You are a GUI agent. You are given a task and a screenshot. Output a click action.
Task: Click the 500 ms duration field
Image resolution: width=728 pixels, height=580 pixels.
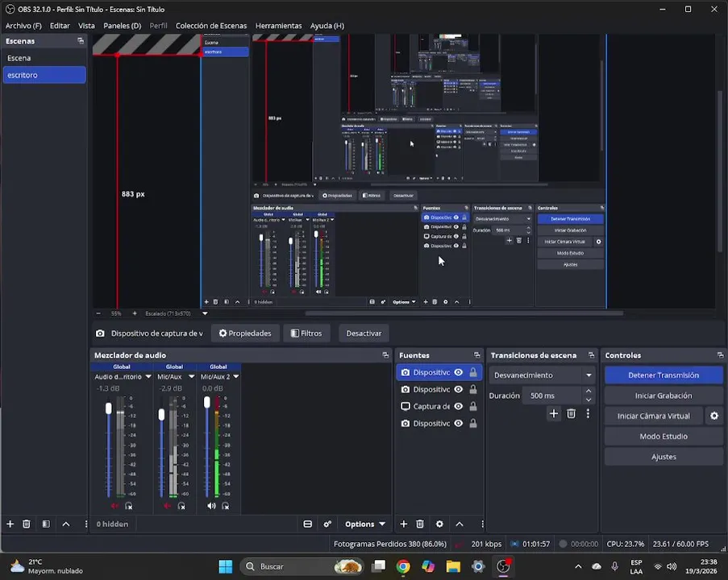pos(551,396)
